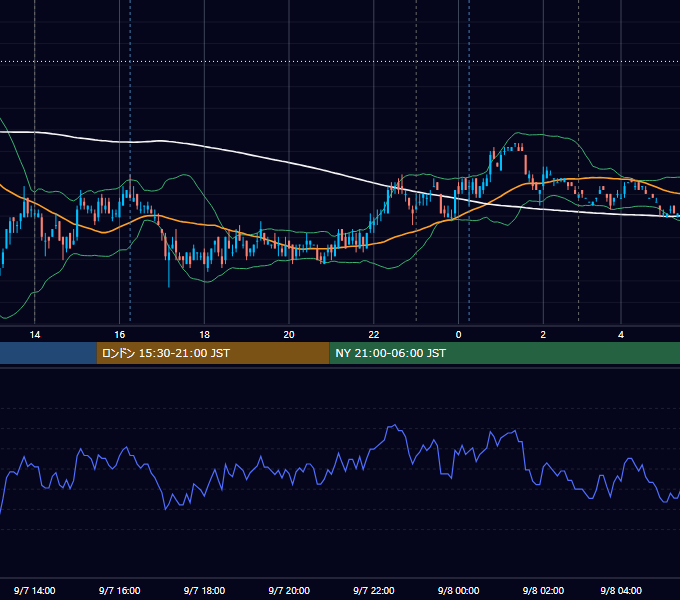Viewport: 680px width, 600px height.
Task: Click the 9/8 02:00 time label
Action: 543,590
